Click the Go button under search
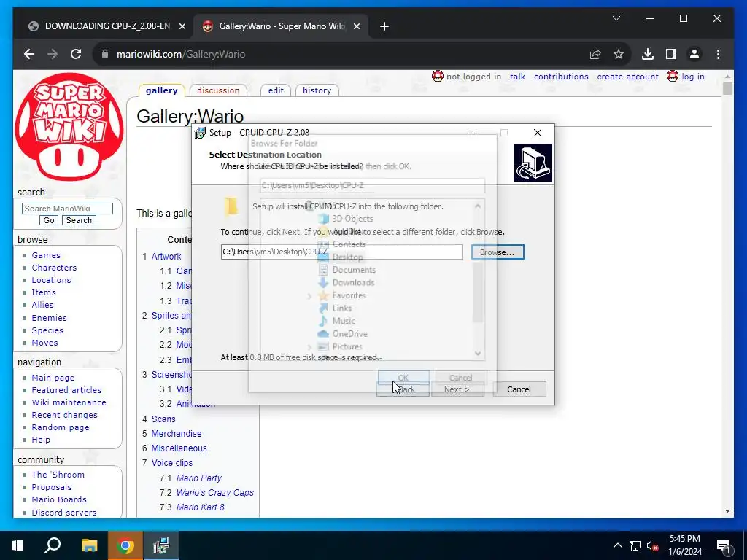The width and height of the screenshot is (747, 560). (49, 220)
